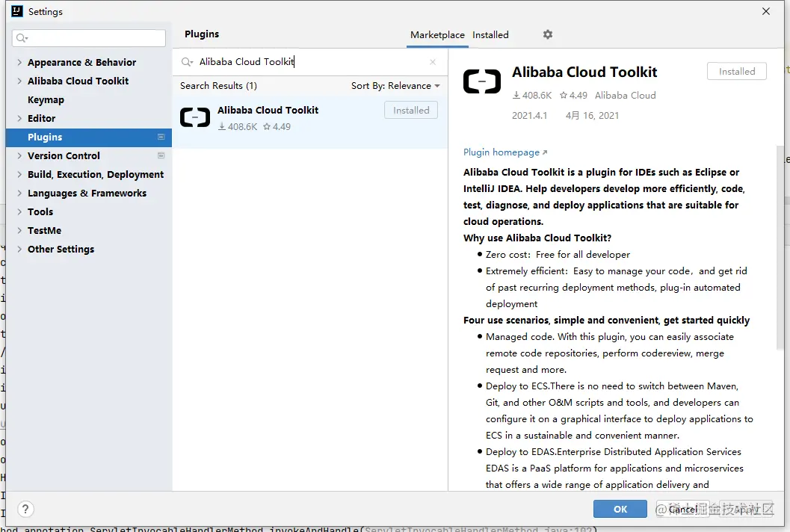Expand the Other Settings node
790x532 pixels.
click(x=19, y=249)
